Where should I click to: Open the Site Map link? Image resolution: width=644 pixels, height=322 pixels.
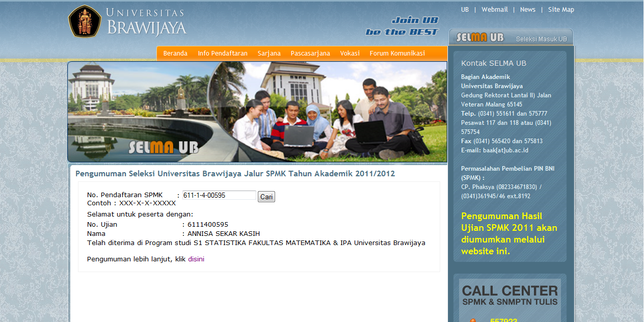561,10
